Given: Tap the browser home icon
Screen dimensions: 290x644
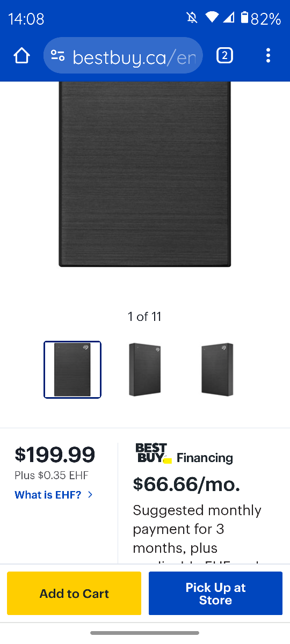Looking at the screenshot, I should click(21, 55).
